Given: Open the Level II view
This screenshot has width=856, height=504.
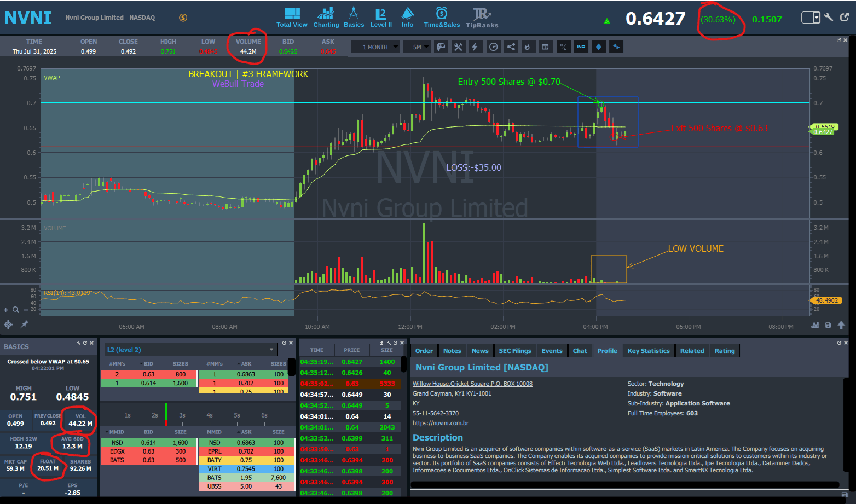Looking at the screenshot, I should click(x=381, y=18).
